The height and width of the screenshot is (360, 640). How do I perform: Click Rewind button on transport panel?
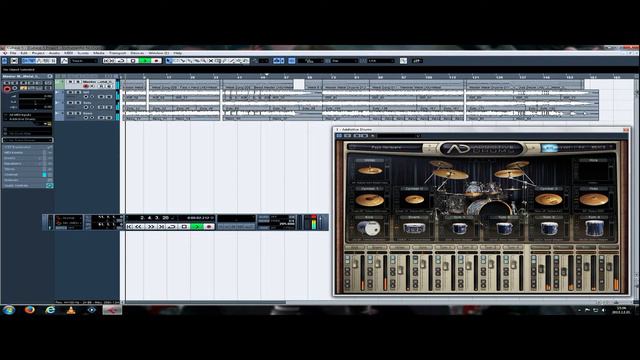coord(139,226)
